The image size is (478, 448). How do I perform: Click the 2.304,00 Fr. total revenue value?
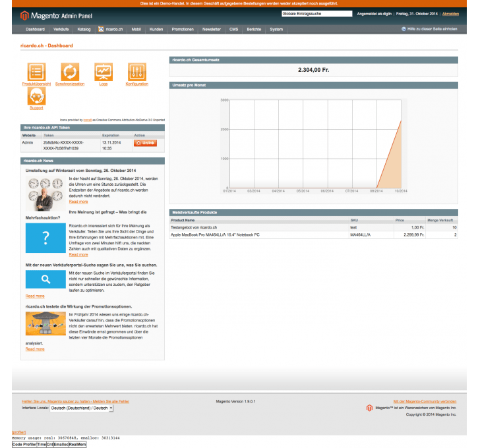[313, 70]
